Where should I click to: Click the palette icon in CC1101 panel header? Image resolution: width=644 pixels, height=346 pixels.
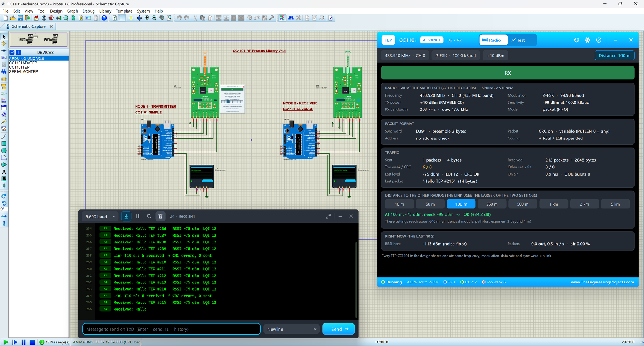click(x=576, y=40)
